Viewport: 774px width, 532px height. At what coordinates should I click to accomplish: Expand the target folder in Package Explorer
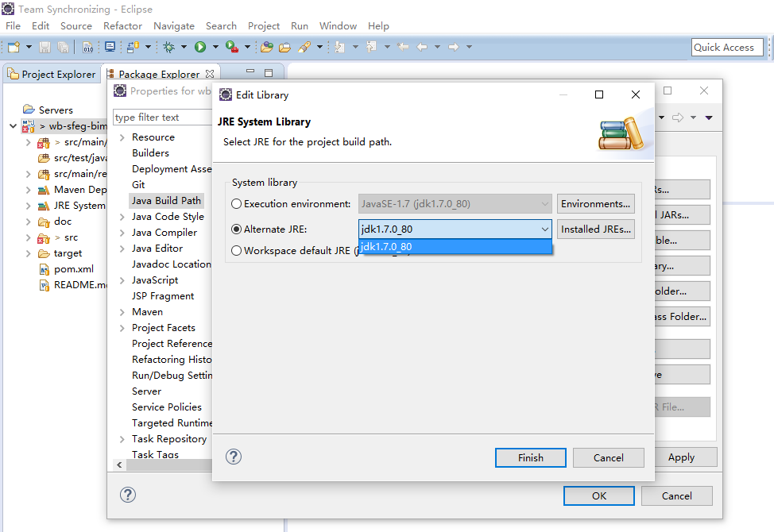[28, 253]
